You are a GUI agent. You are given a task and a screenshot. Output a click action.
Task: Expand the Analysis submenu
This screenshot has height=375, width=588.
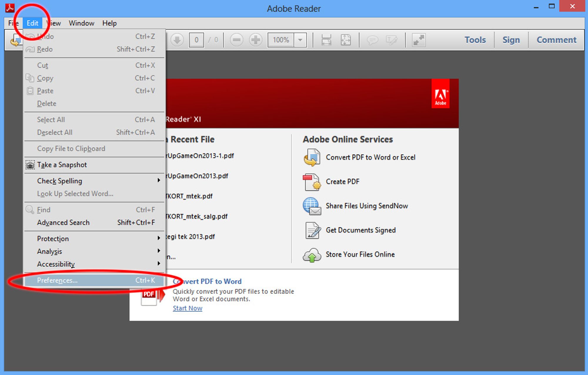tap(94, 251)
